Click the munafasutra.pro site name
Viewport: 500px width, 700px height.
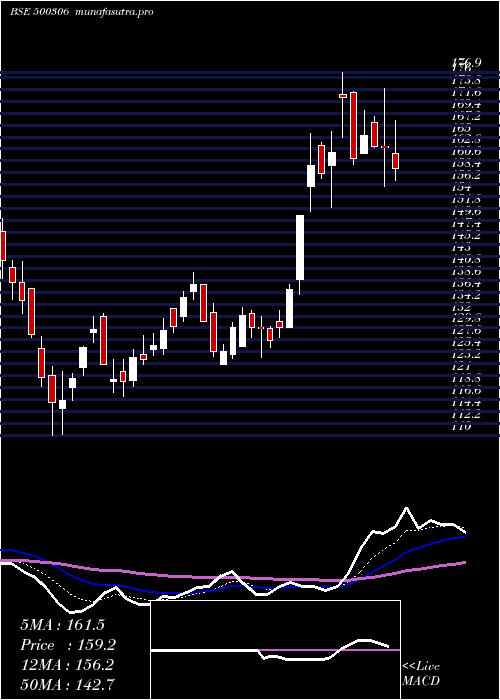[115, 12]
